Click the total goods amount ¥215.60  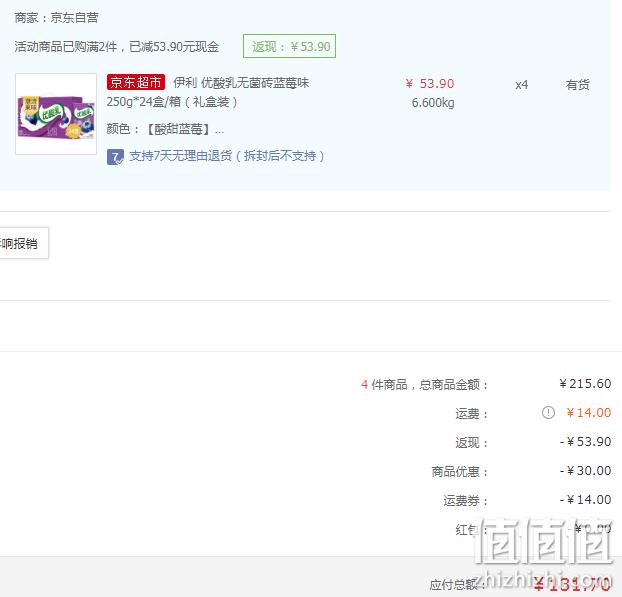coord(585,384)
